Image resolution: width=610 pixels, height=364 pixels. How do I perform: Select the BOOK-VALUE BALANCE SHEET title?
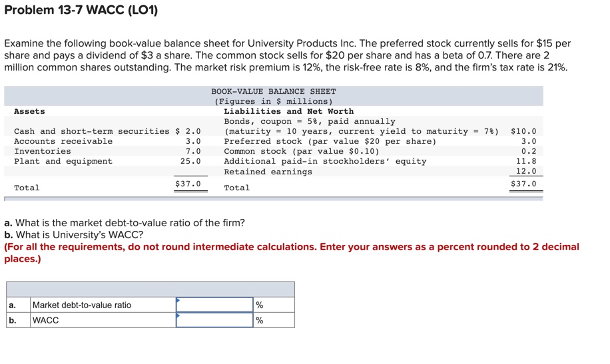[273, 91]
